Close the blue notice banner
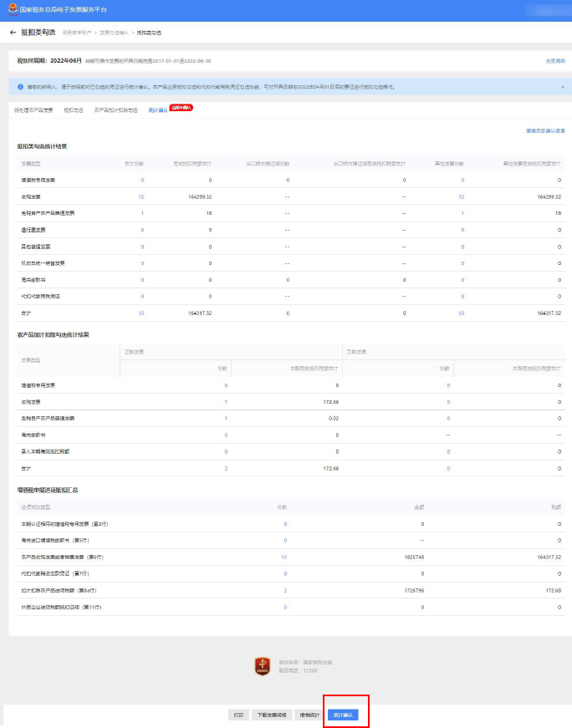The image size is (572, 728). click(x=562, y=86)
